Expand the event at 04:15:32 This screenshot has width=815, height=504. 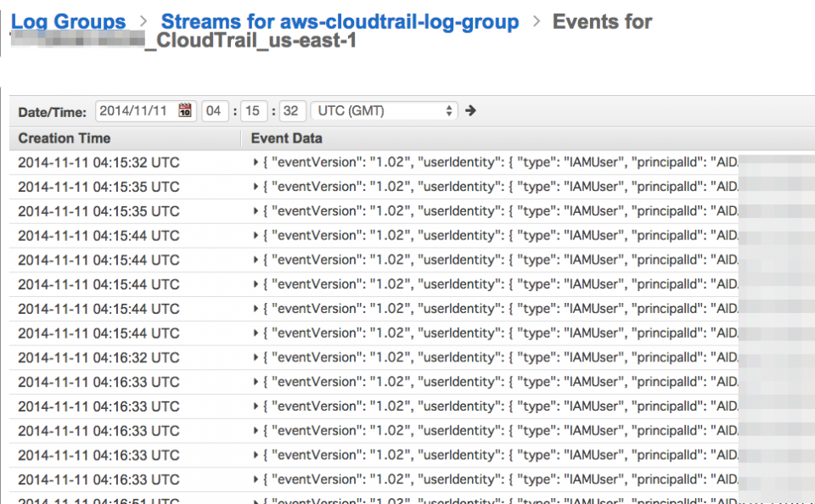[256, 162]
